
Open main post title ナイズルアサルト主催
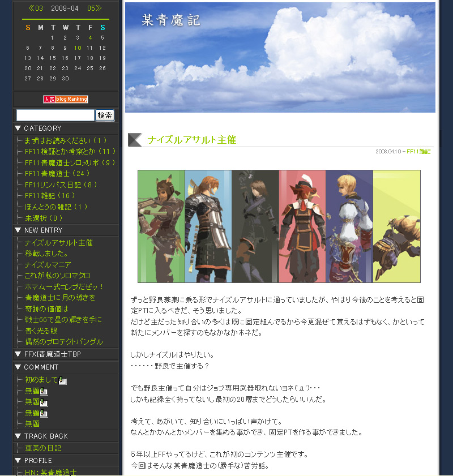pos(192,140)
